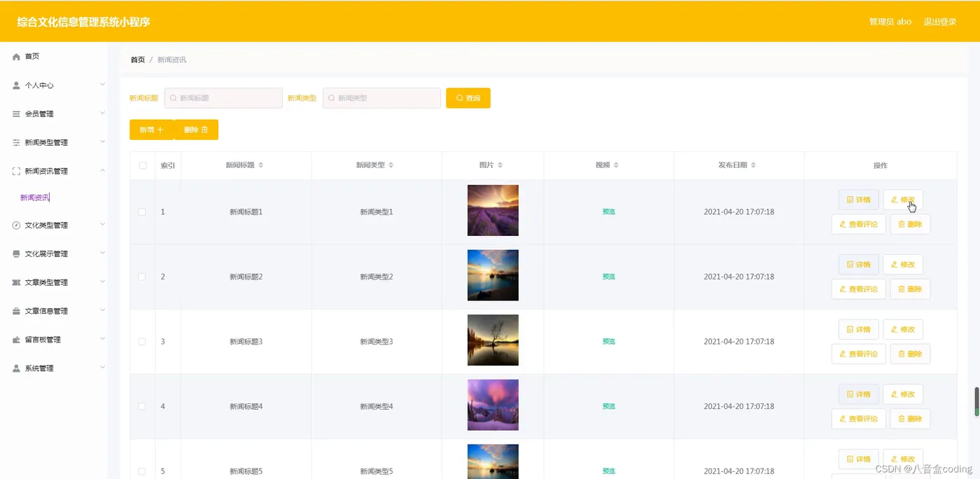980x479 pixels.
Task: Expand the 文化展示管理 menu chevron
Action: (x=102, y=254)
